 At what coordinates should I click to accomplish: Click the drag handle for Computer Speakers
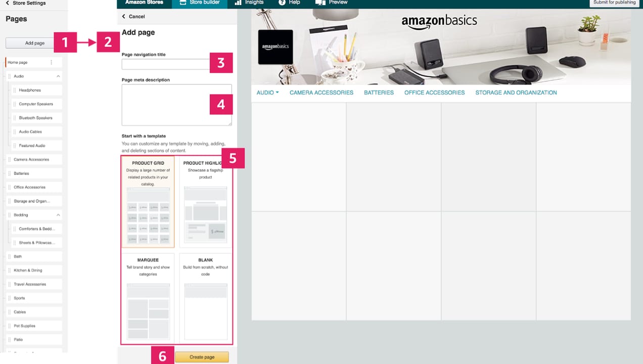tap(15, 104)
